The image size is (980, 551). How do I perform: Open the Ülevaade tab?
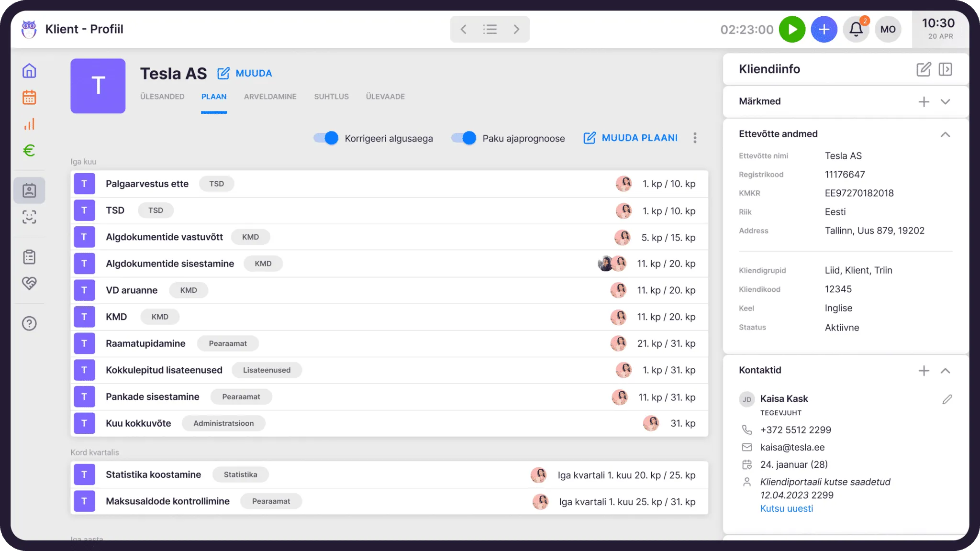(386, 97)
